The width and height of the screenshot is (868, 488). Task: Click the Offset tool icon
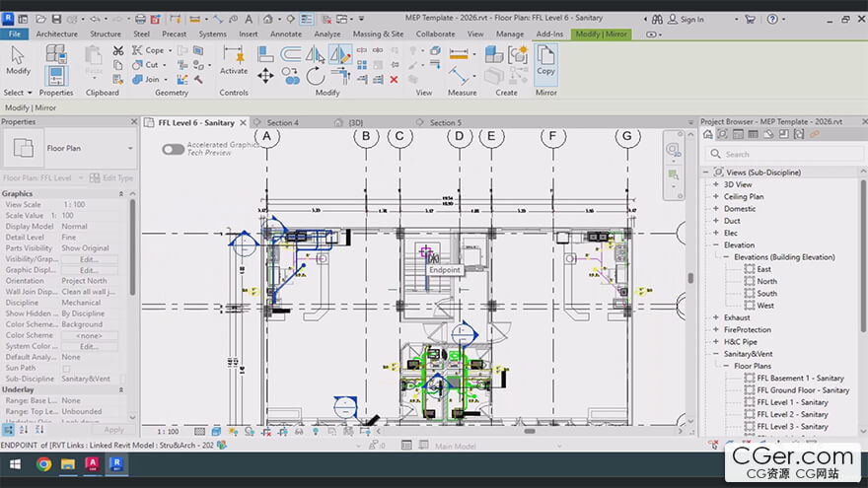(x=291, y=54)
